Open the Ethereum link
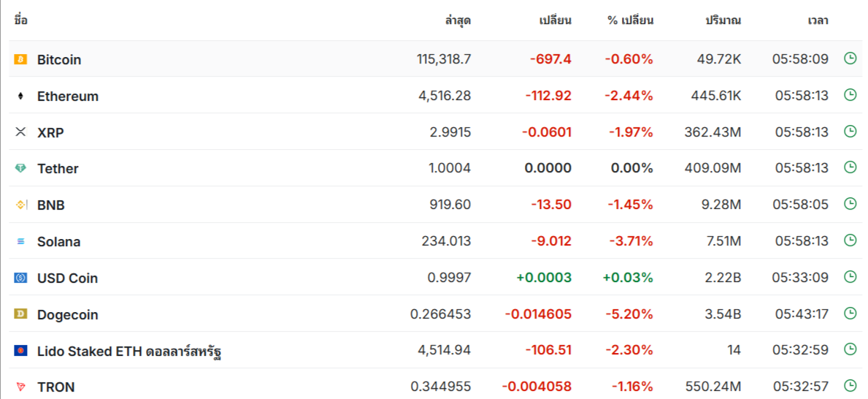Image resolution: width=868 pixels, height=399 pixels. point(68,96)
